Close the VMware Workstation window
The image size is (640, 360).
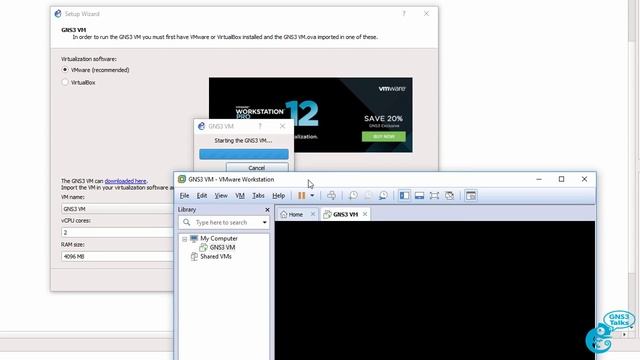[x=584, y=179]
